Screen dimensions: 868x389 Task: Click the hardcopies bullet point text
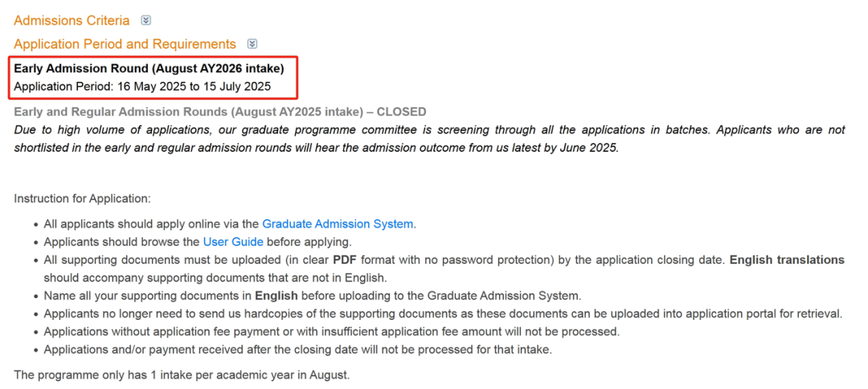tap(443, 313)
